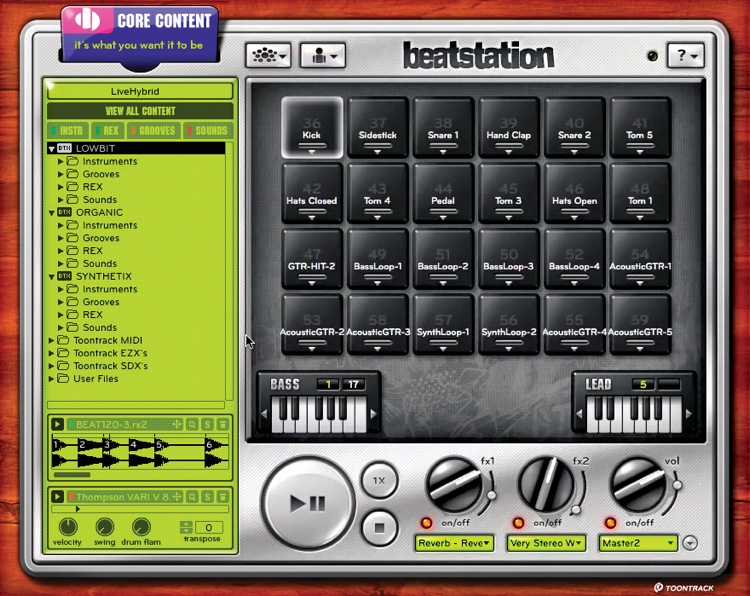Toggle vol on/off LED

(610, 523)
